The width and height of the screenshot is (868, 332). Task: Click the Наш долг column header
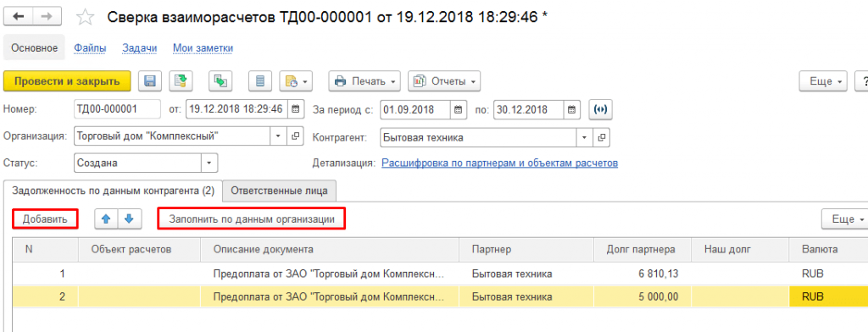pos(740,250)
